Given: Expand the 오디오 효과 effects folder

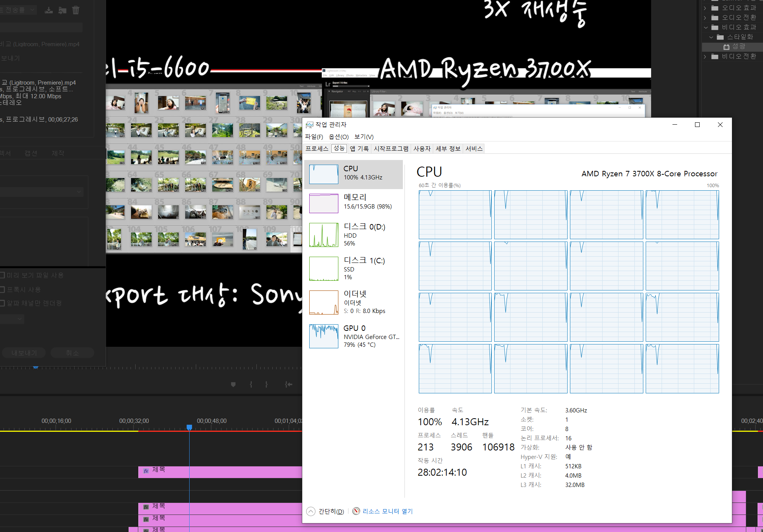Looking at the screenshot, I should [x=705, y=8].
